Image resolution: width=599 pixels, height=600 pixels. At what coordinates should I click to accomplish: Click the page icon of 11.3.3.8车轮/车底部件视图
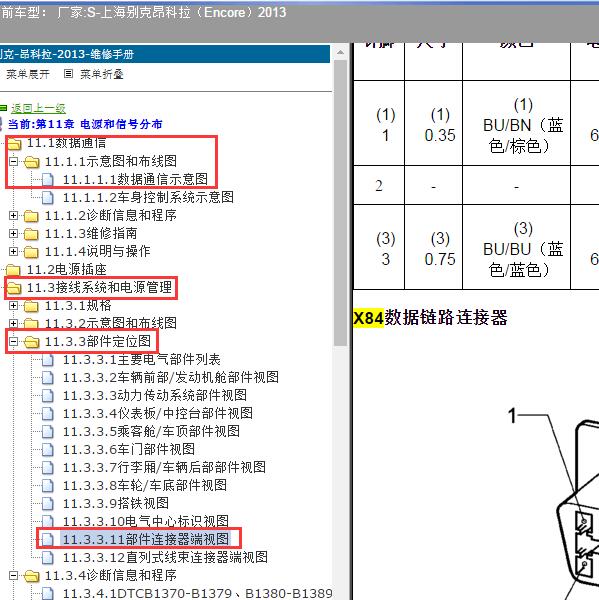48,486
